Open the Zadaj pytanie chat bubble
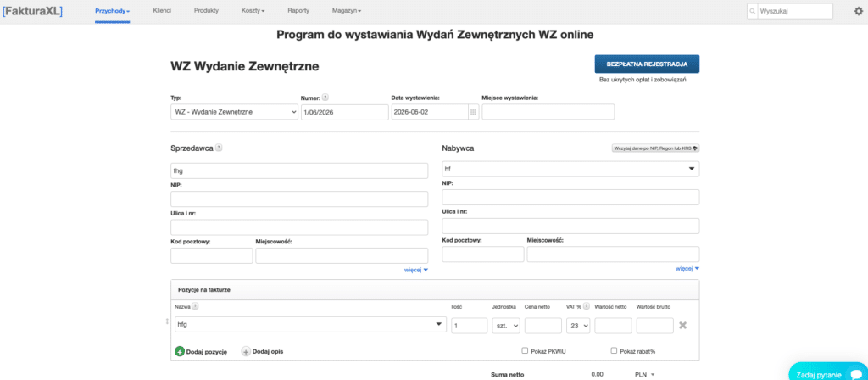This screenshot has height=380, width=868. [x=828, y=373]
